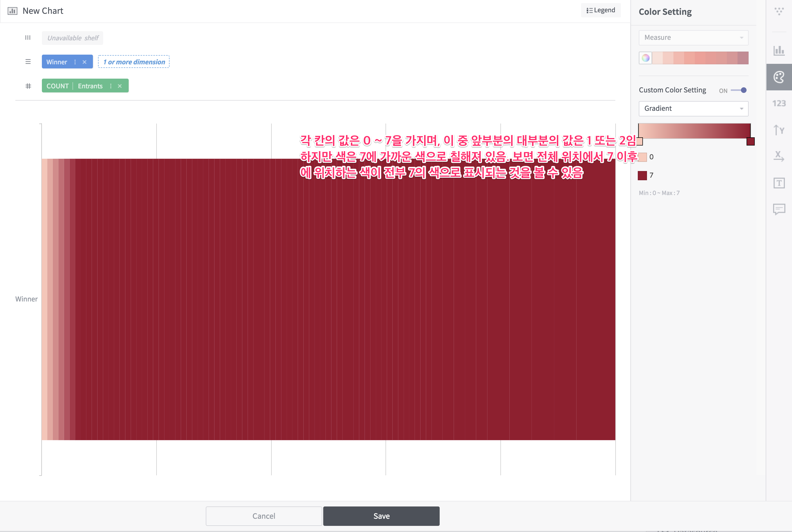Click the 123 number format icon
Viewport: 792px width, 532px height.
(x=779, y=103)
